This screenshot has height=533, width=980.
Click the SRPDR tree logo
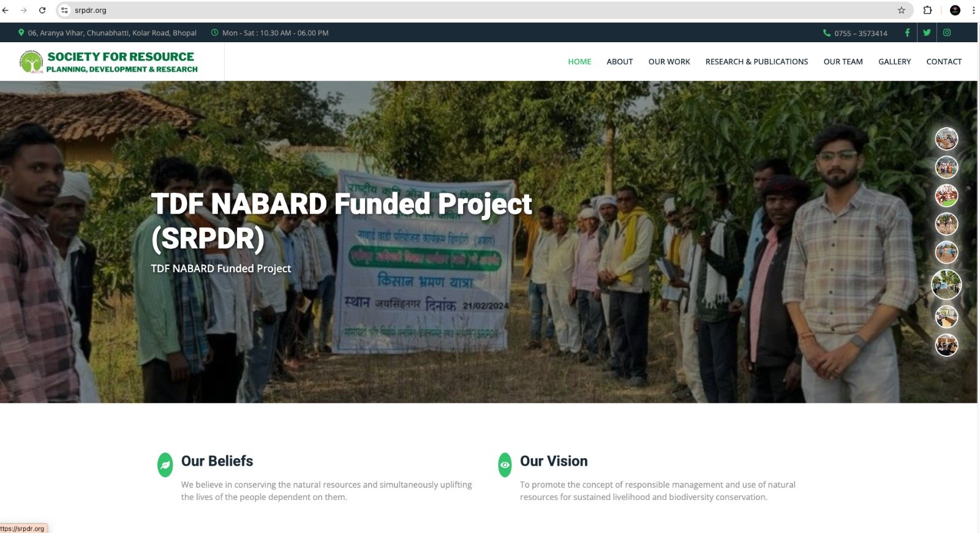(x=31, y=61)
